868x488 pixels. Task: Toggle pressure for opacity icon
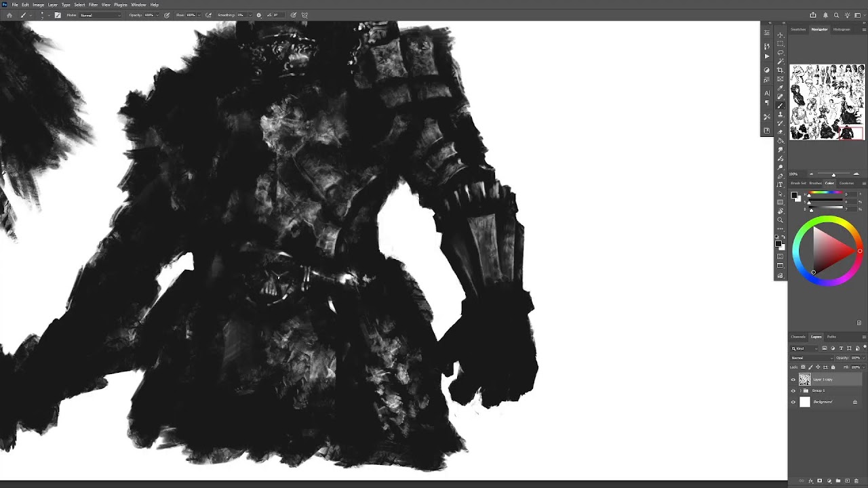(167, 15)
